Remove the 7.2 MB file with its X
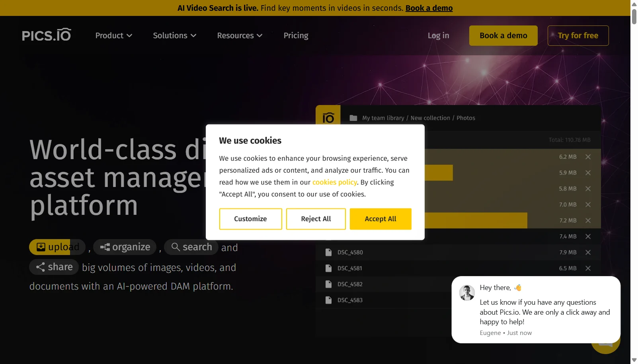The image size is (638, 364). click(588, 220)
